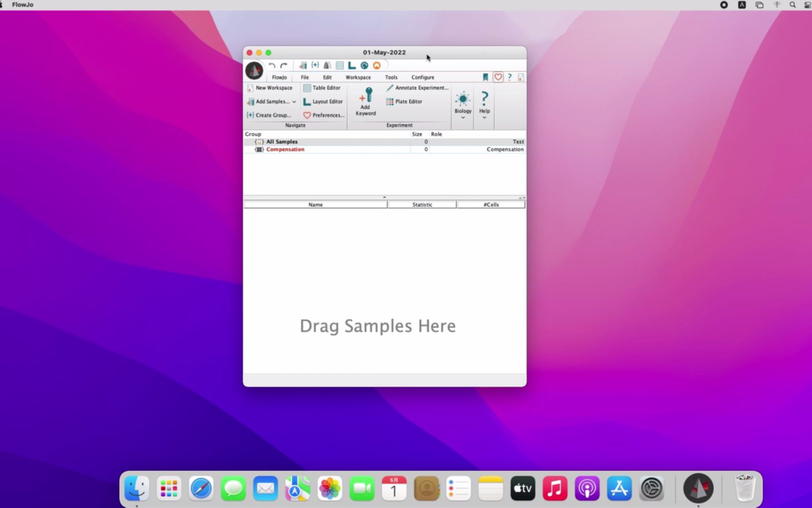
Task: Create a New Workspace
Action: (x=270, y=88)
